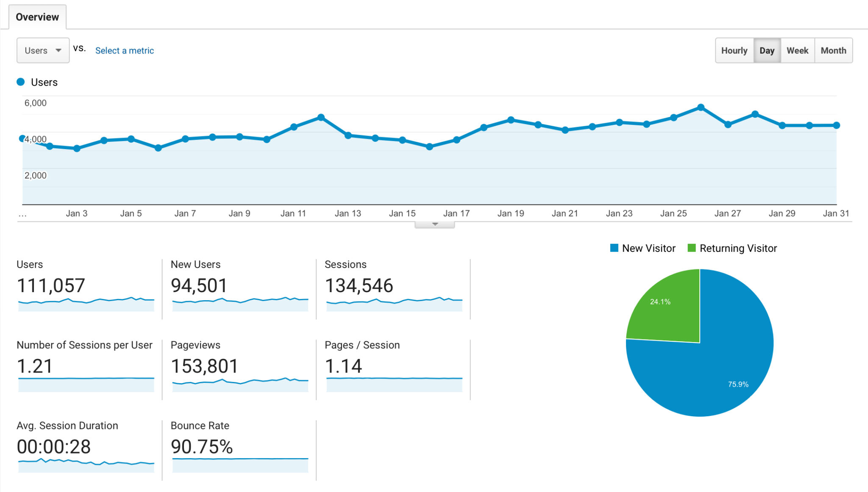This screenshot has width=868, height=492.
Task: Open the Users metric dropdown
Action: [x=43, y=50]
